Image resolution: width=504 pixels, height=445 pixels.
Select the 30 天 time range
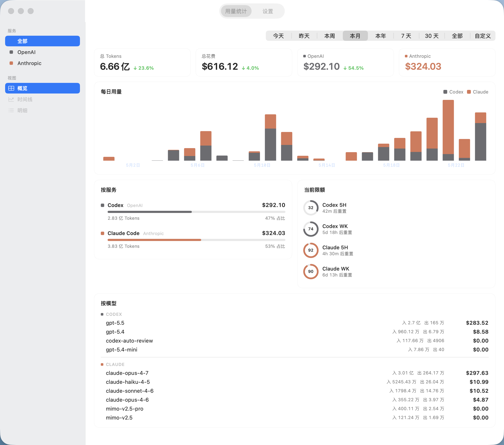point(432,36)
